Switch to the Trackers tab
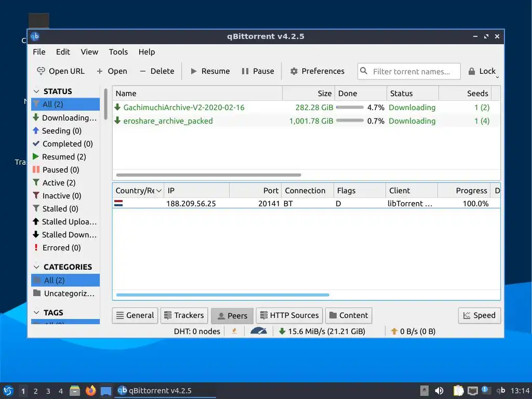This screenshot has width=532, height=399. (x=184, y=315)
